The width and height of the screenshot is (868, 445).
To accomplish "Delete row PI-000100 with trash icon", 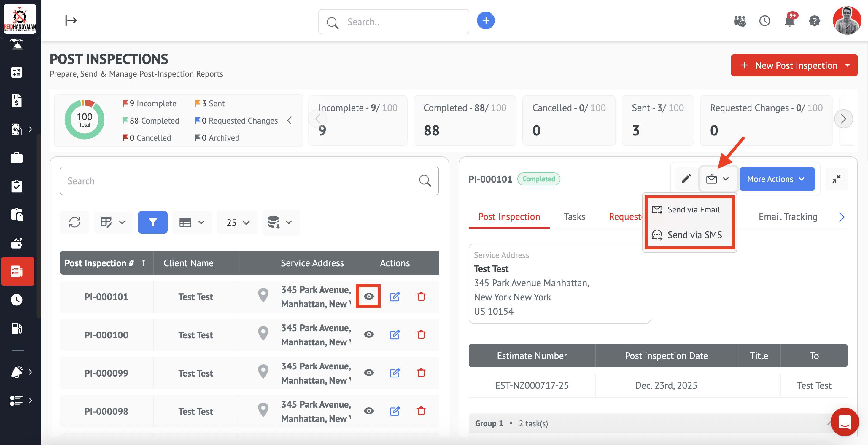I will 421,334.
